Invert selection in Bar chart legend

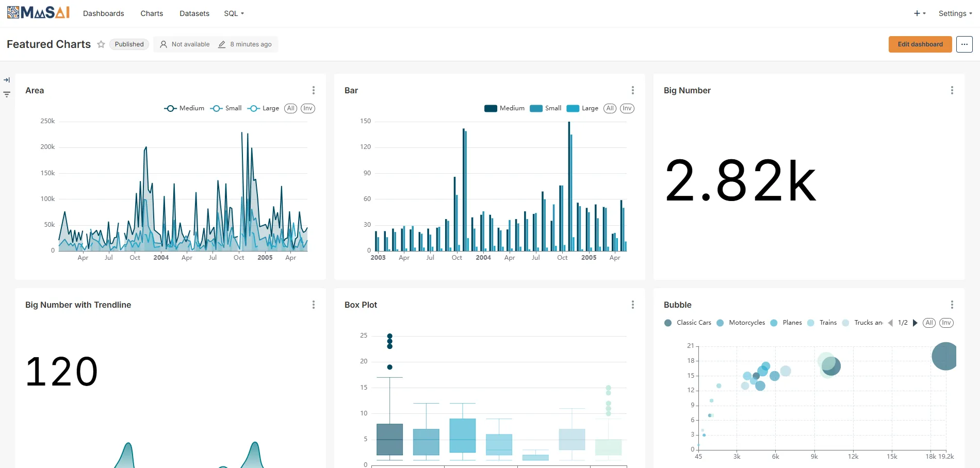pyautogui.click(x=627, y=108)
